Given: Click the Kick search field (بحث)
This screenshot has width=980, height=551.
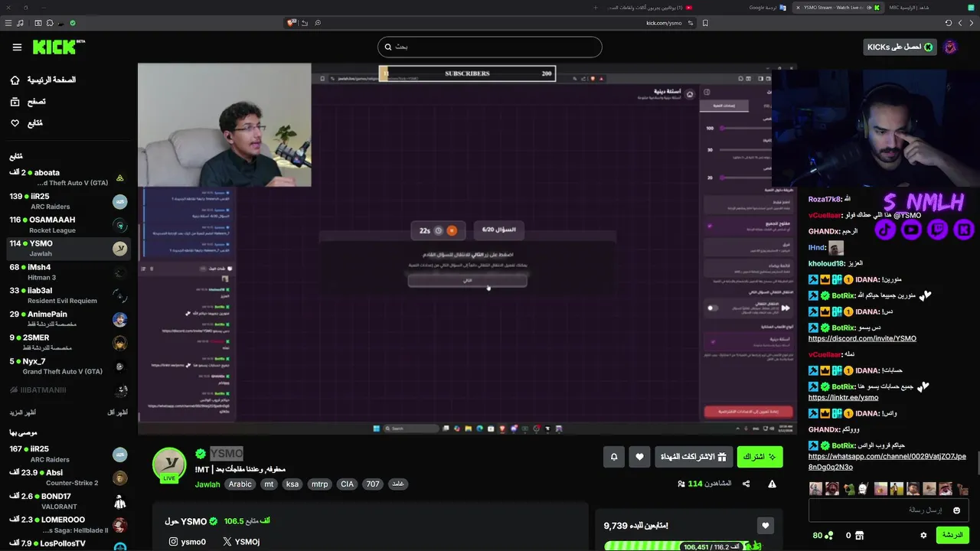Looking at the screenshot, I should pyautogui.click(x=490, y=47).
